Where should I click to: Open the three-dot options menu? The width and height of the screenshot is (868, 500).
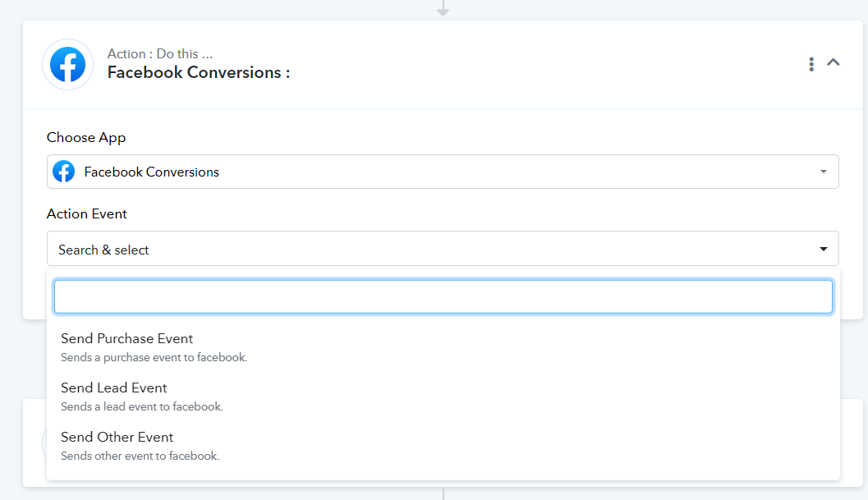[x=811, y=64]
